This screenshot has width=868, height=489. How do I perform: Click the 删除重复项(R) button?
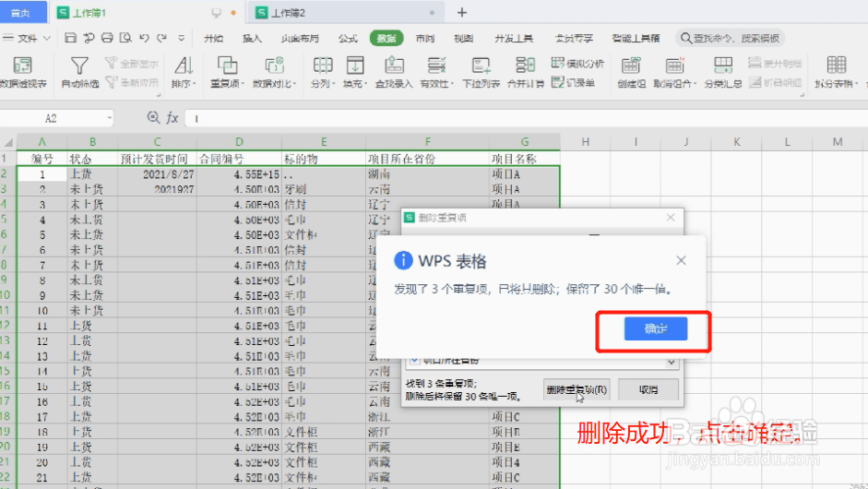[577, 390]
